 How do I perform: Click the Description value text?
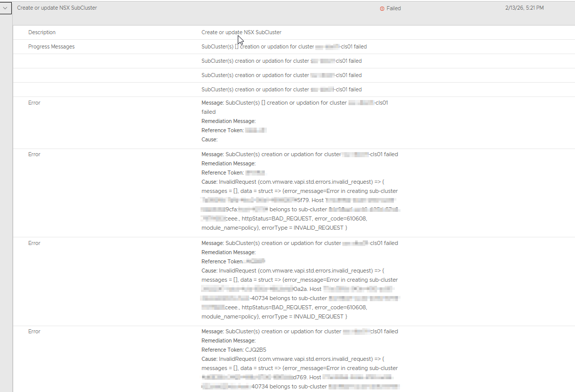pos(241,33)
